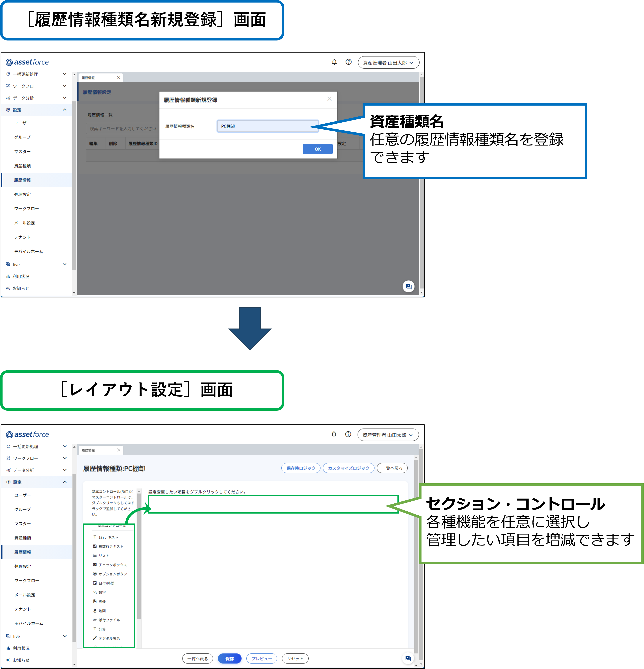Click the help question mark in the layout screenshot
The height and width of the screenshot is (669, 644).
(348, 434)
